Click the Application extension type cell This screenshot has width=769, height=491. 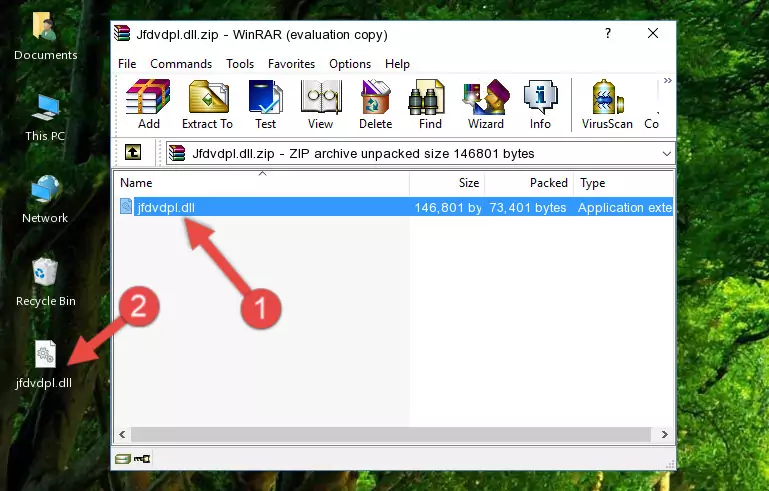point(624,207)
